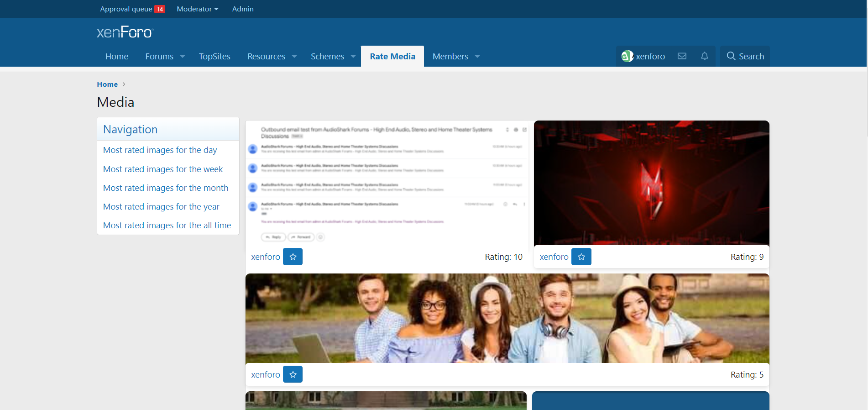Select Most rated images for the week

tap(163, 169)
